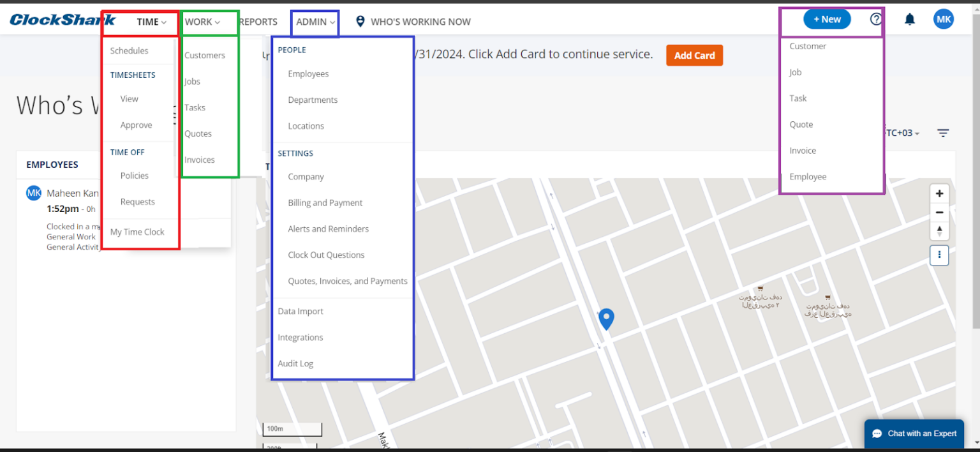Click the MK user avatar
980x452 pixels.
(944, 19)
